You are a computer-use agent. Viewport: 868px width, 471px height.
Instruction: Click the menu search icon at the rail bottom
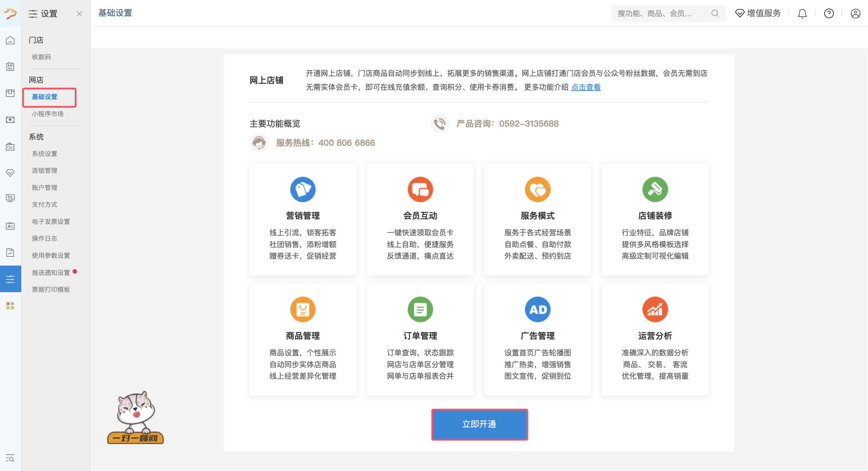point(10,459)
